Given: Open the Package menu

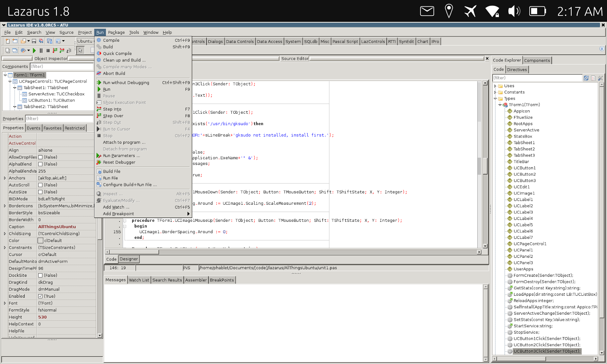Looking at the screenshot, I should [x=116, y=33].
